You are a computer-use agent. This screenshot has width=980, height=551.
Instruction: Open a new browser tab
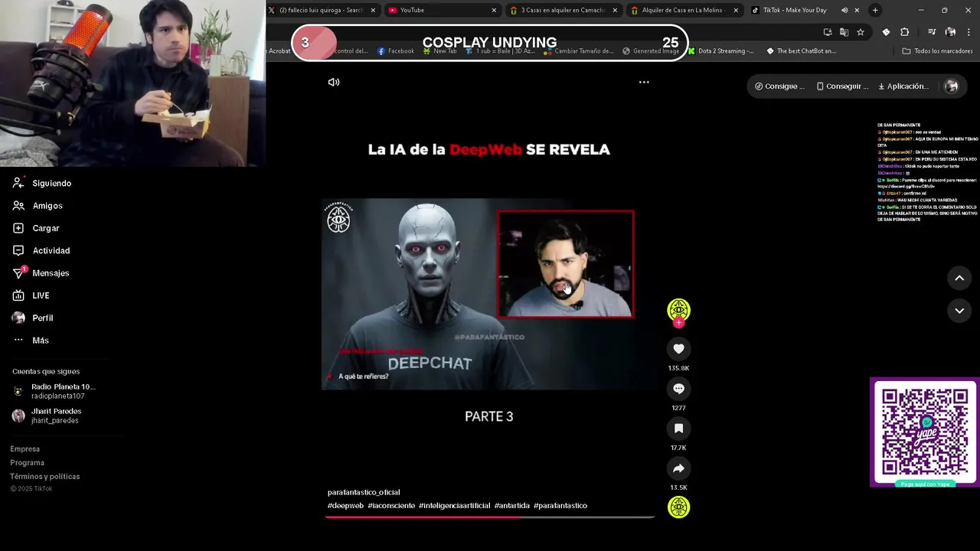pyautogui.click(x=875, y=10)
